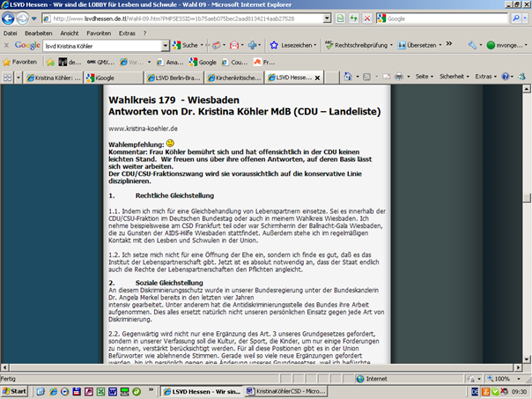Click the Home icon in command bar
This screenshot has height=399, width=532.
coord(348,77)
